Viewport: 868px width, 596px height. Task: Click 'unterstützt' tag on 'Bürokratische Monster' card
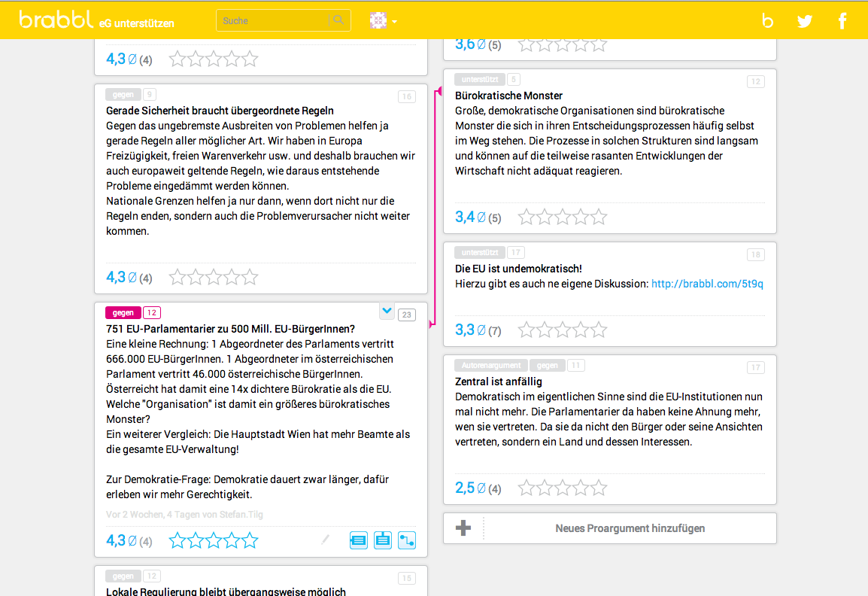pyautogui.click(x=480, y=80)
